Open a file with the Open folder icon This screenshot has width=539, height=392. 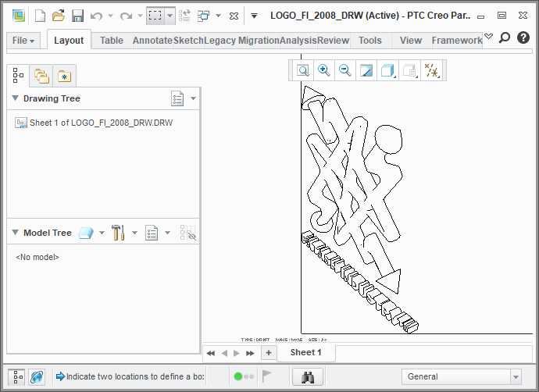click(59, 16)
